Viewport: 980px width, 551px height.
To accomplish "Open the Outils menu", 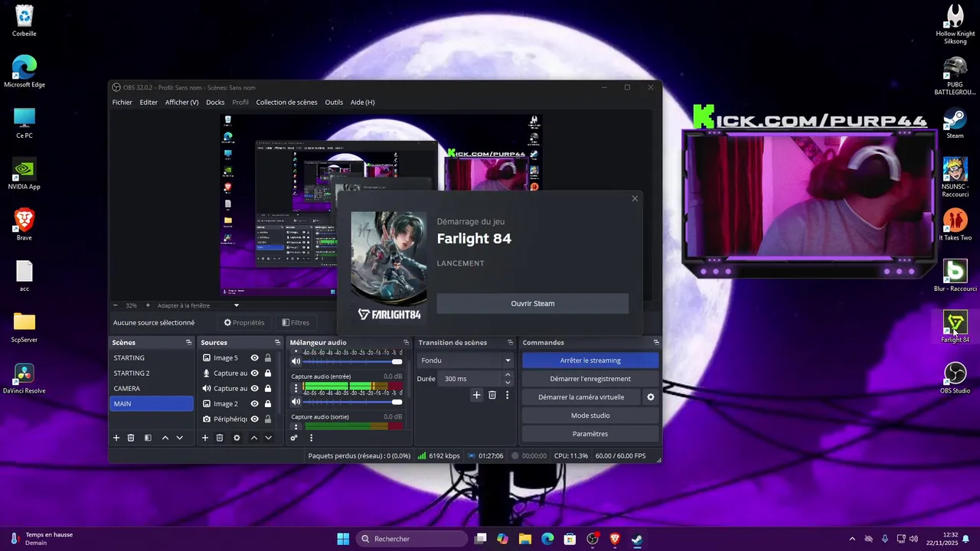I will point(334,103).
